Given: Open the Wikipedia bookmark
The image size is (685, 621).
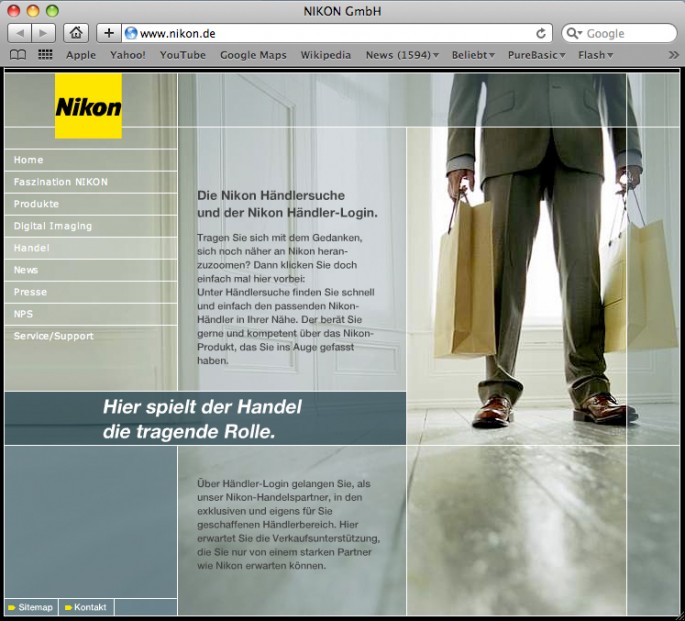Looking at the screenshot, I should tap(326, 55).
